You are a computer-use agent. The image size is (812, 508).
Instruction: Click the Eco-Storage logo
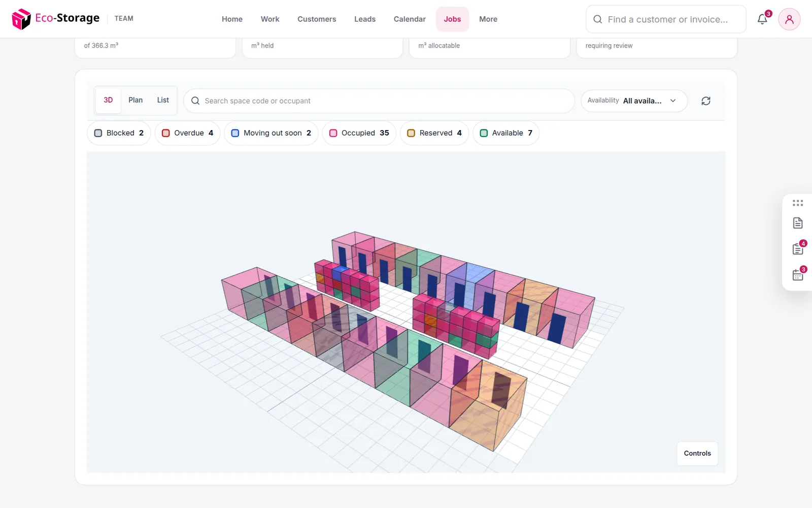[56, 19]
